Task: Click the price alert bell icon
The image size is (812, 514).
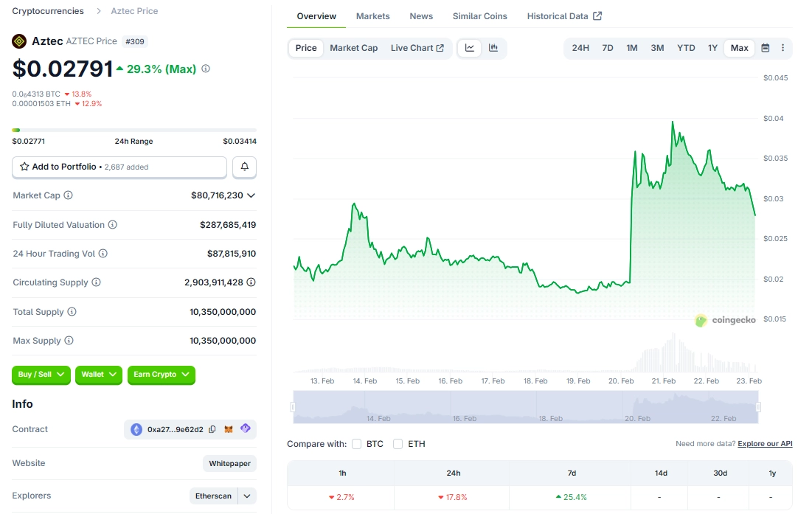Action: coord(244,167)
